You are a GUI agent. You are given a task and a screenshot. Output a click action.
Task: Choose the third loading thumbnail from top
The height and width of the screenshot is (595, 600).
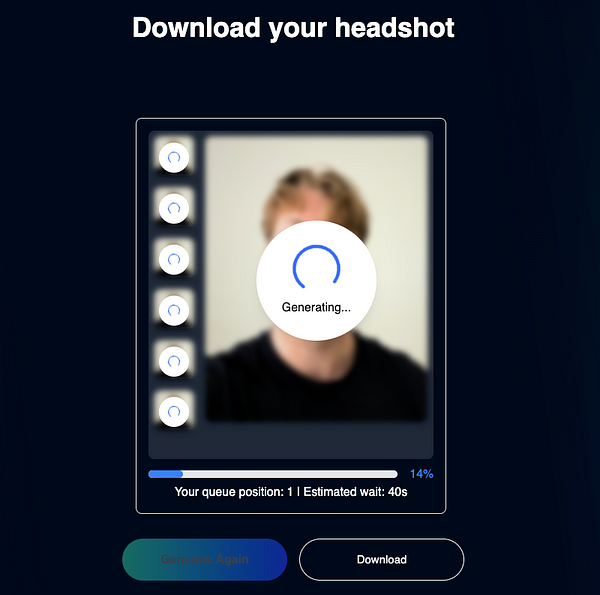[x=174, y=258]
